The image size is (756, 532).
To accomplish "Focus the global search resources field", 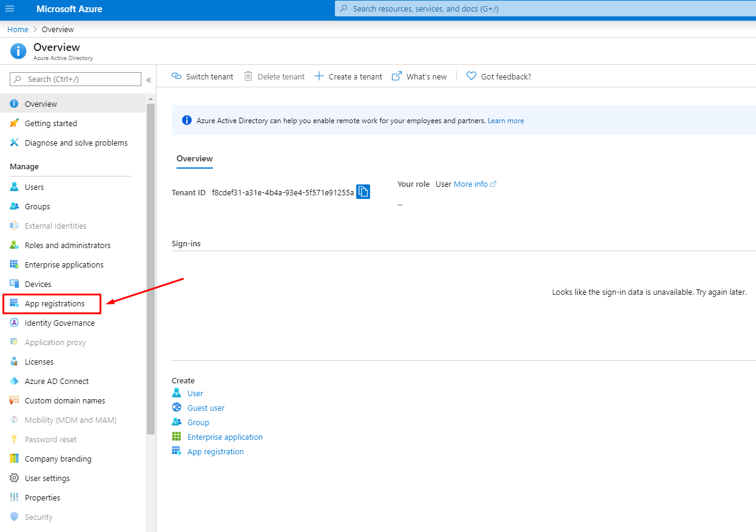I will coord(545,9).
